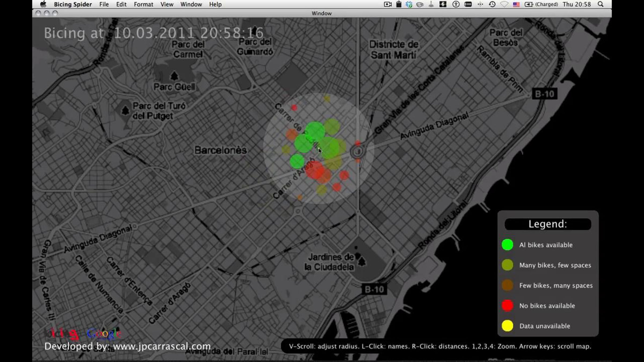This screenshot has height=362, width=644.
Task: Click the keyboard shortcuts hint bar
Action: [x=440, y=346]
